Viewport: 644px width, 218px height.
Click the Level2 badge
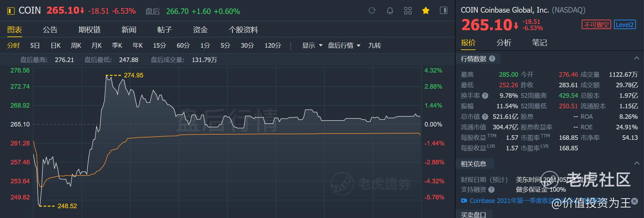(625, 25)
